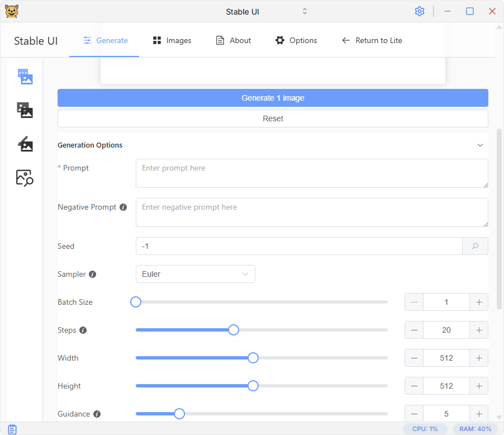504x435 pixels.
Task: Open the Stable UI title dropdown
Action: click(x=305, y=11)
